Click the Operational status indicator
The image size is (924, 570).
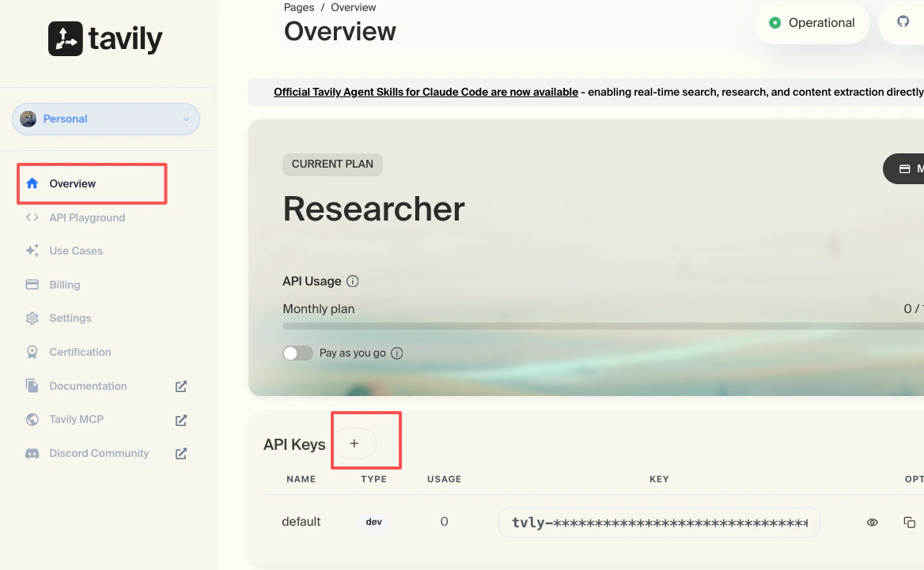pos(812,23)
